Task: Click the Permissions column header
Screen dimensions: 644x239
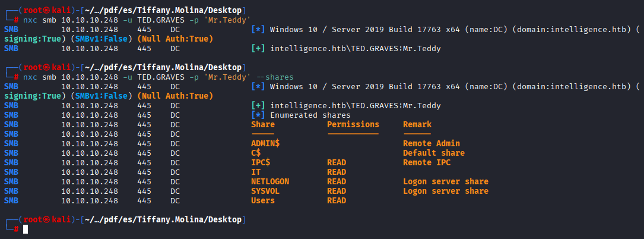Action: point(353,124)
